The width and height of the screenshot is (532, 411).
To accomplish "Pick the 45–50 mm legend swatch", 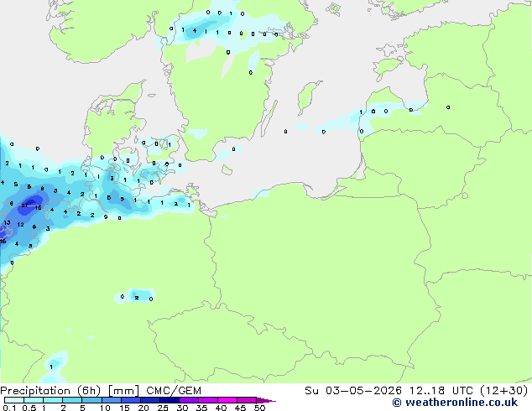I will [x=247, y=400].
